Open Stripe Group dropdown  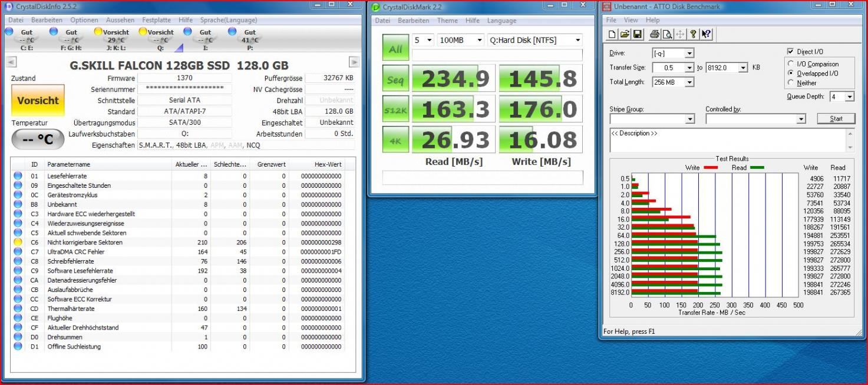pos(690,119)
